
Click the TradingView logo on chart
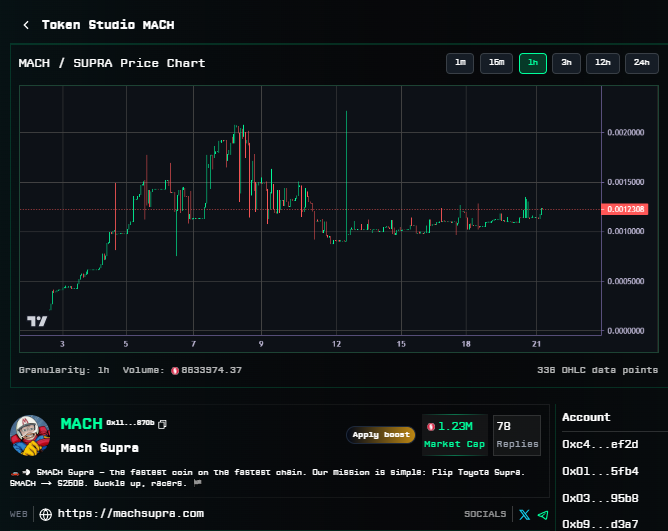tap(37, 321)
